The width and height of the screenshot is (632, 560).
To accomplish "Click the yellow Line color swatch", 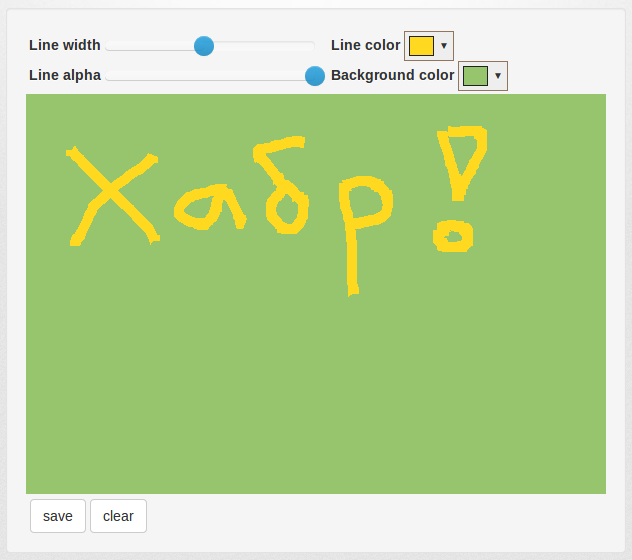I will (x=421, y=46).
